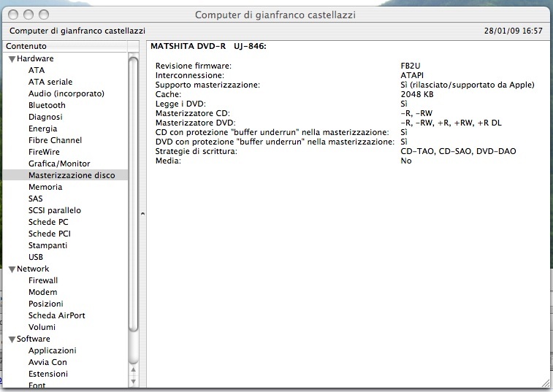Viewport: 553px width, 392px height.
Task: Click CD-TAO, CD-SAO, DVD-DAO value
Action: [459, 151]
